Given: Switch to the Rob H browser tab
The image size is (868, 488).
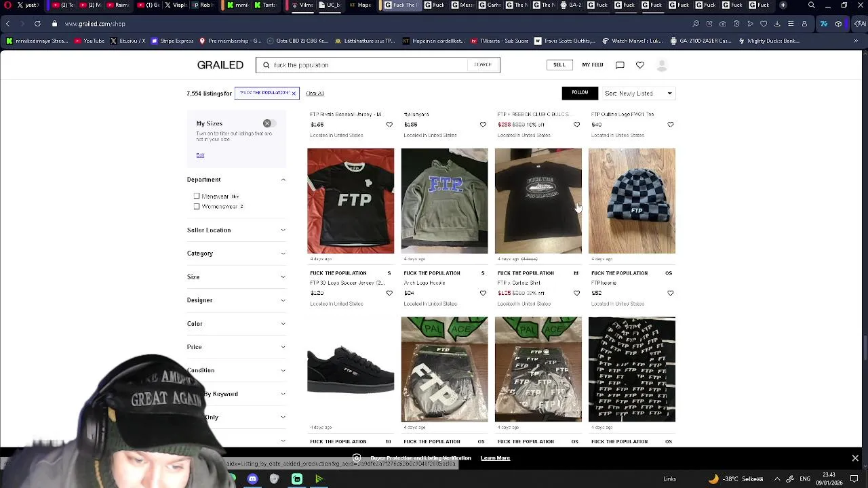Looking at the screenshot, I should (203, 5).
